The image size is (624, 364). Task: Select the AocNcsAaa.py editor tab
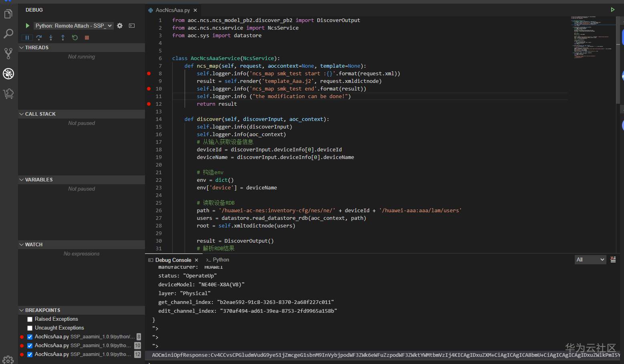[x=172, y=10]
